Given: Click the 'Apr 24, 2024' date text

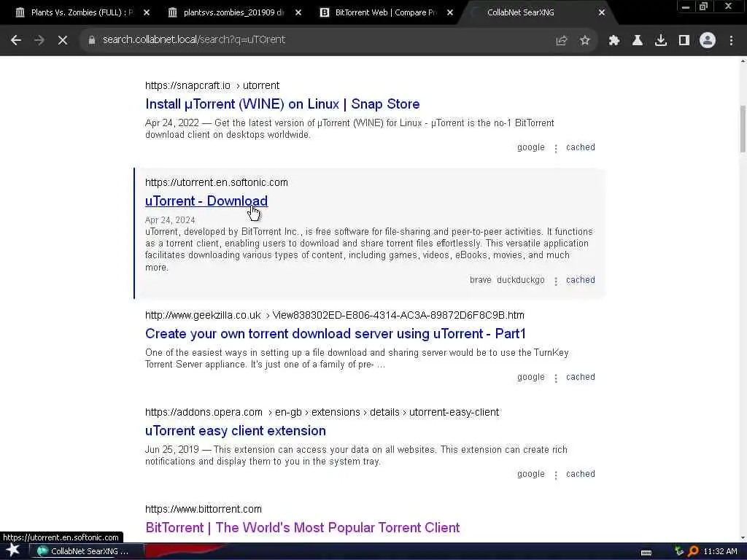Looking at the screenshot, I should pos(170,220).
